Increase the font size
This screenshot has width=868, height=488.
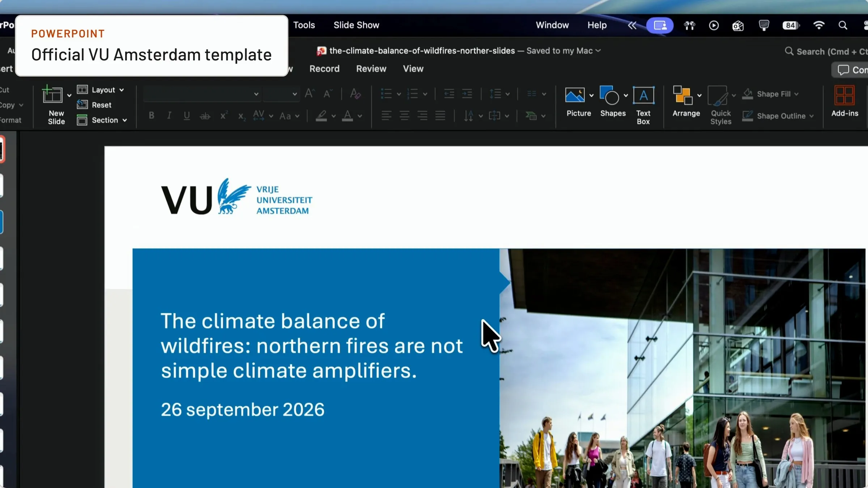tap(309, 94)
